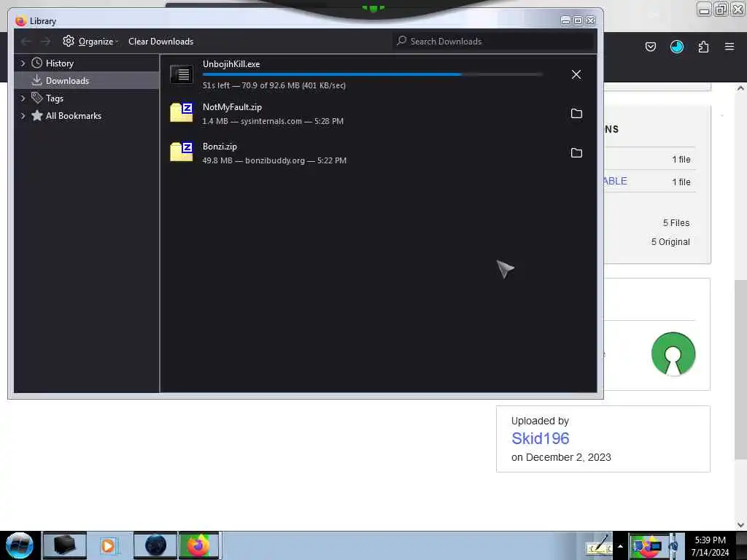Click the All Bookmarks star icon
The width and height of the screenshot is (747, 560).
pos(36,115)
